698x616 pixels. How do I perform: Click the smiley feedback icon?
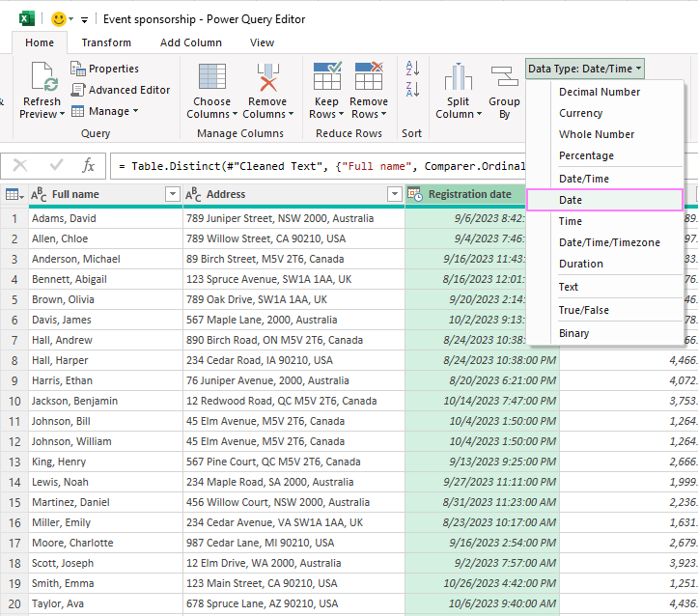pos(58,19)
